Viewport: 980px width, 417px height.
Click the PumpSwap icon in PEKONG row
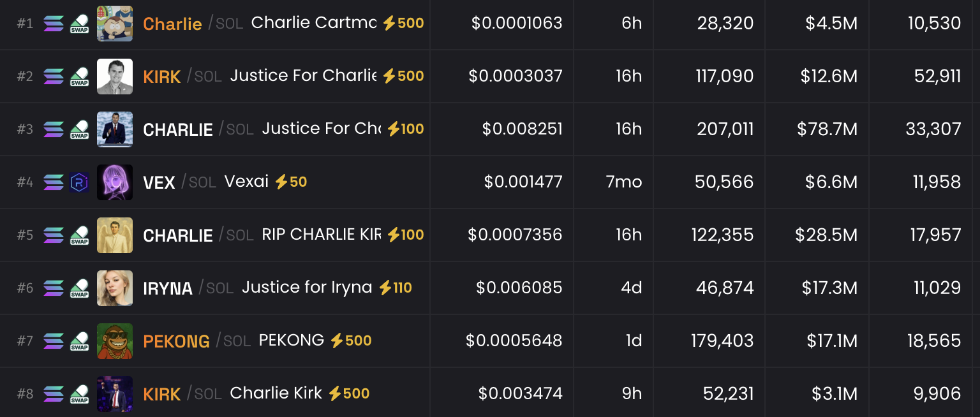79,341
